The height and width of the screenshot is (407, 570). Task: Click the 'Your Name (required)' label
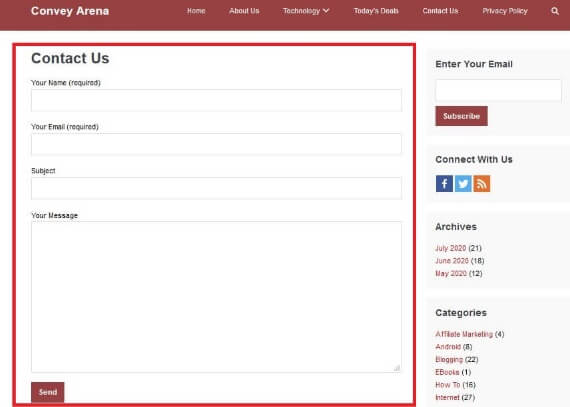coord(66,83)
